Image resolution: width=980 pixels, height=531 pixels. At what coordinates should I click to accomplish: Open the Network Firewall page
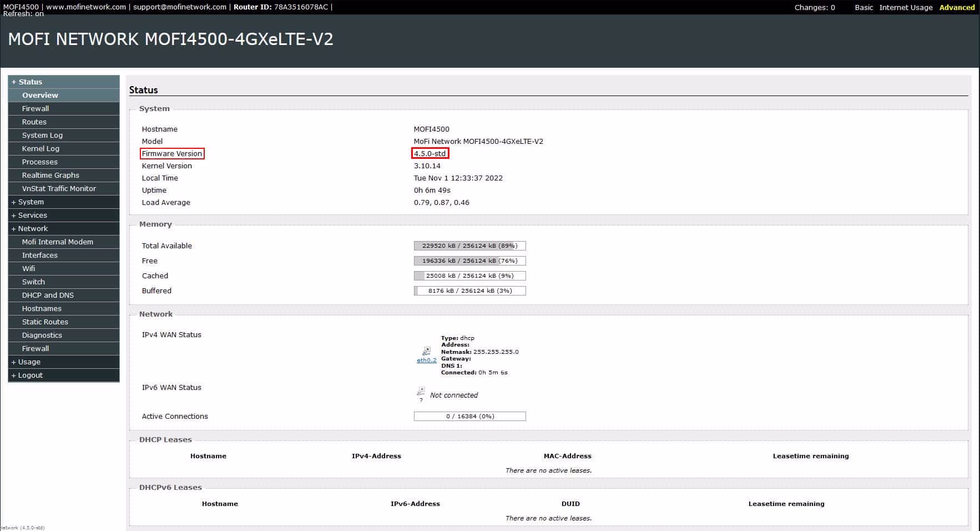point(64,348)
